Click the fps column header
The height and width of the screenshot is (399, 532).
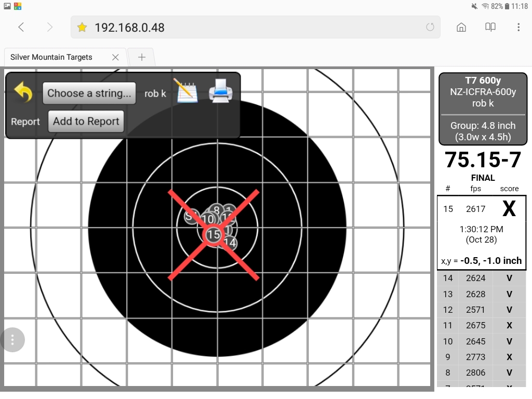point(476,189)
